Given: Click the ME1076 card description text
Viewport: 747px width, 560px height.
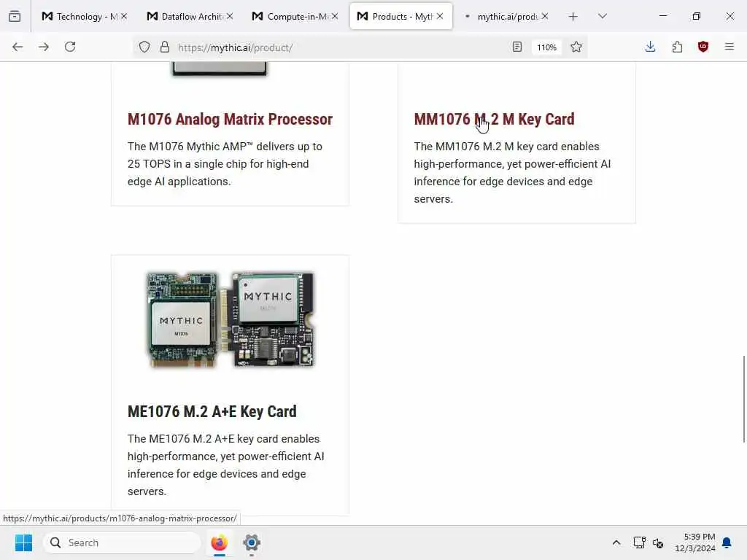Looking at the screenshot, I should coord(226,464).
